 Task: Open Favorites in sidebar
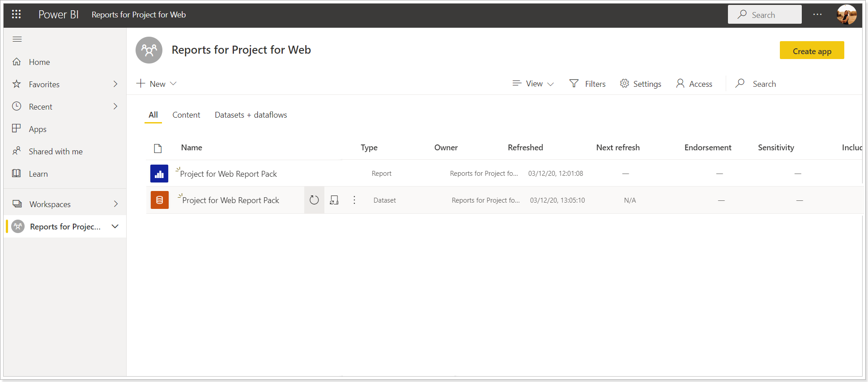point(44,85)
